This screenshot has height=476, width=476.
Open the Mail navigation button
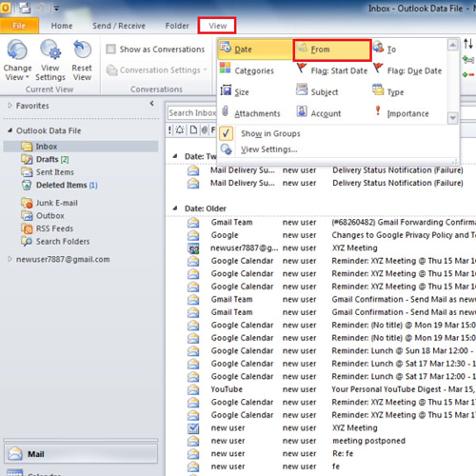81,454
